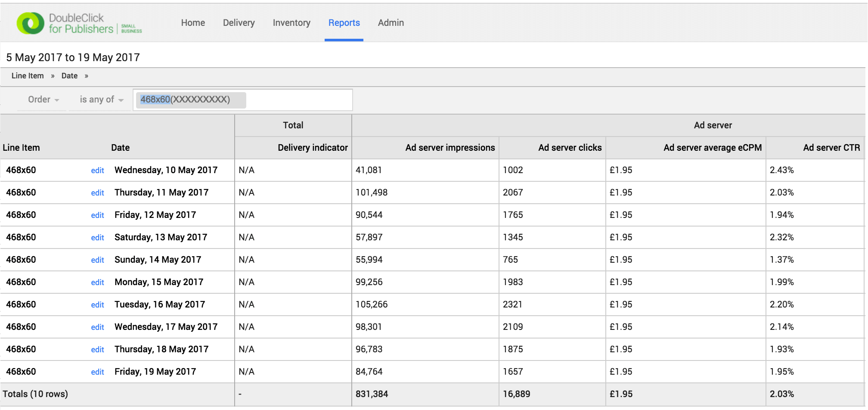Viewport: 868px width, 410px height.
Task: Select clicks value 2067
Action: (x=513, y=193)
